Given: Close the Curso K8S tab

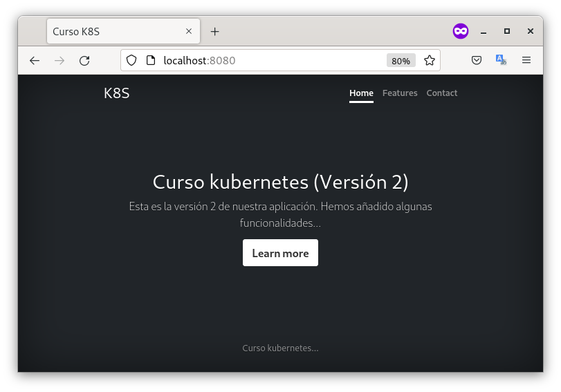Looking at the screenshot, I should coord(189,32).
